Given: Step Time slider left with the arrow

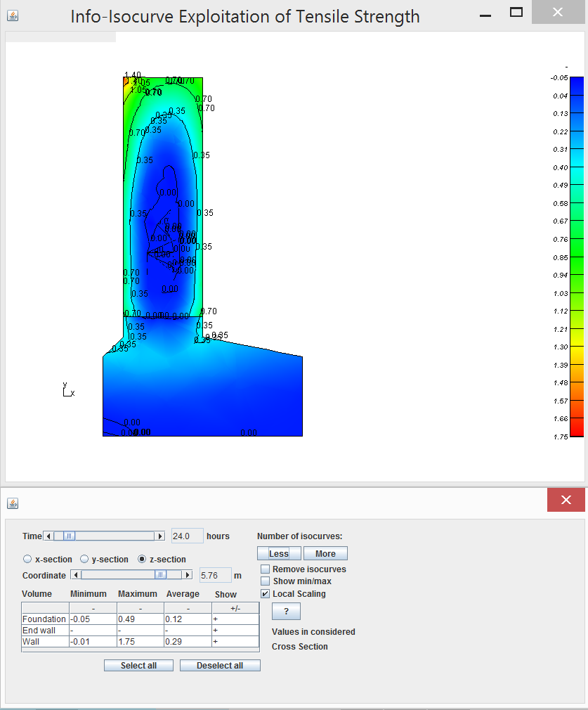Looking at the screenshot, I should point(48,536).
